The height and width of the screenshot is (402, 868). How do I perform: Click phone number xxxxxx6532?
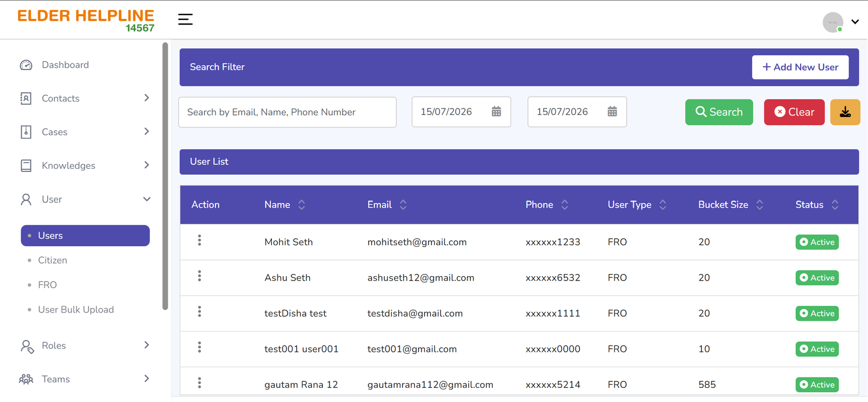pos(553,278)
